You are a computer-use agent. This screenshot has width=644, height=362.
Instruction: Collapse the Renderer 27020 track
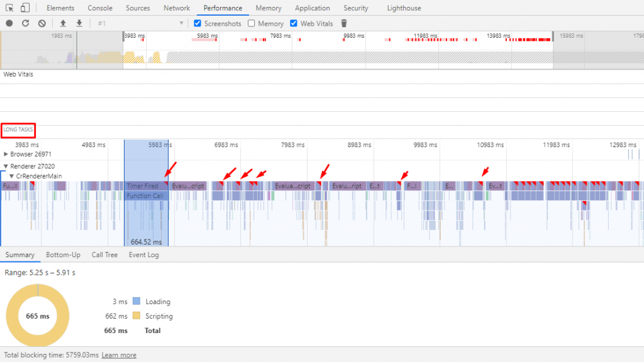pos(6,166)
